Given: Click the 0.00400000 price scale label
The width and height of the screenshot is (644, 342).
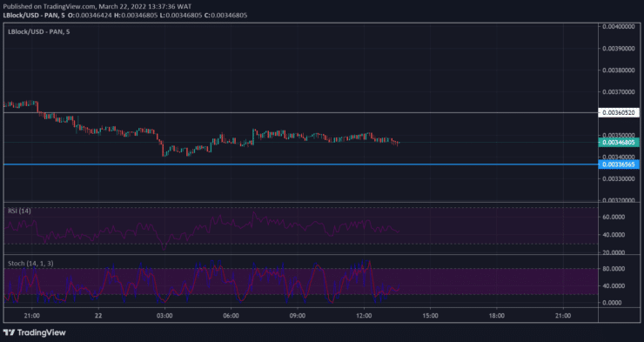Looking at the screenshot, I should [x=619, y=26].
